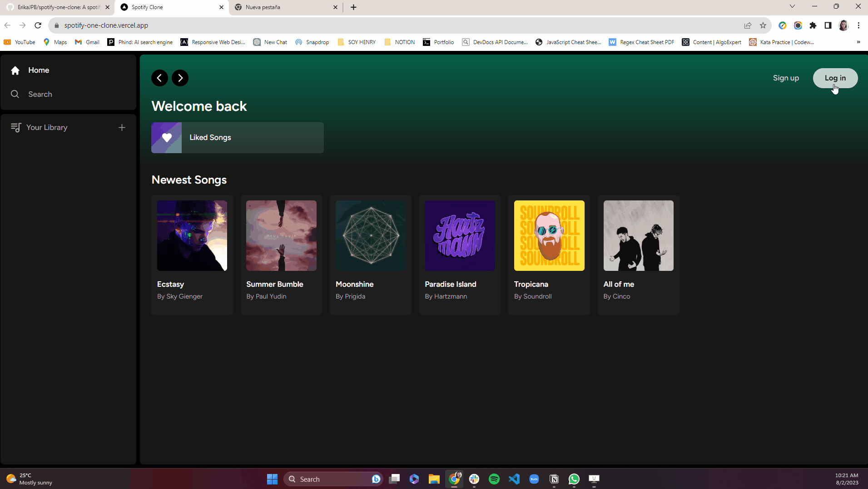Launch Spotify from the taskbar
Image resolution: width=868 pixels, height=489 pixels.
[x=494, y=479]
